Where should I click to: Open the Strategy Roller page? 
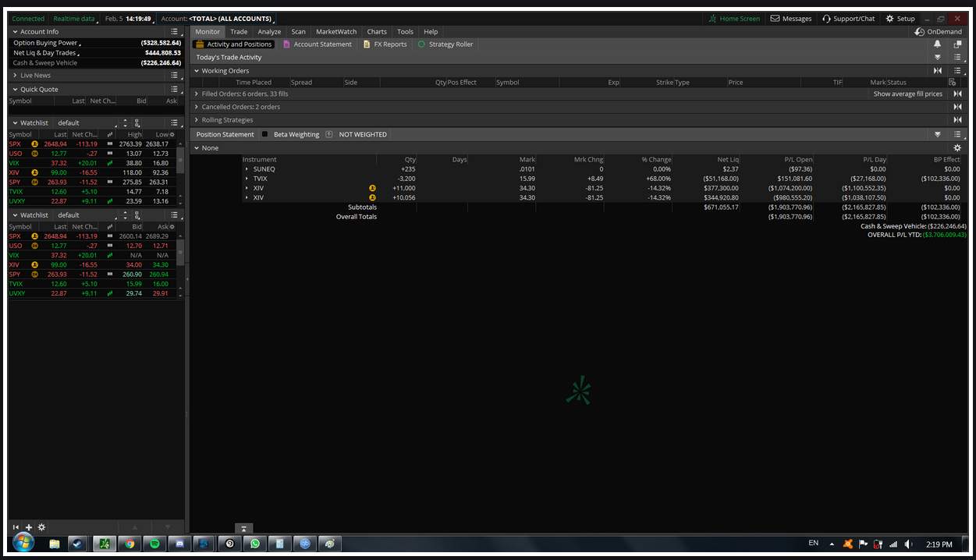[x=450, y=44]
